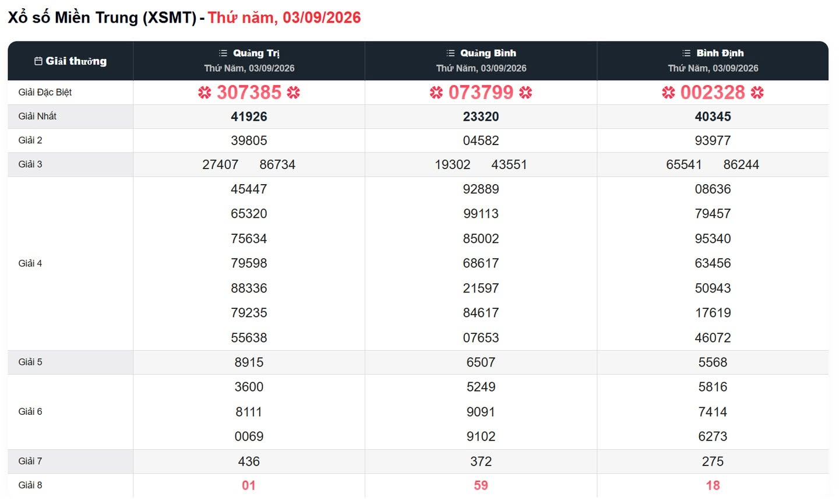Viewport: 839px width, 504px height.
Task: Click Giải 3 number 19302
Action: (x=452, y=165)
